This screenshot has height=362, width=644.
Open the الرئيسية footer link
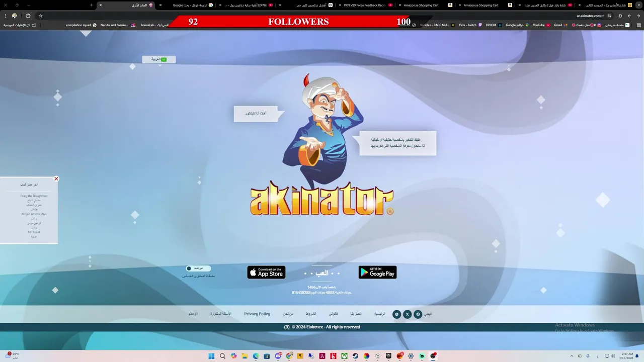pyautogui.click(x=379, y=314)
